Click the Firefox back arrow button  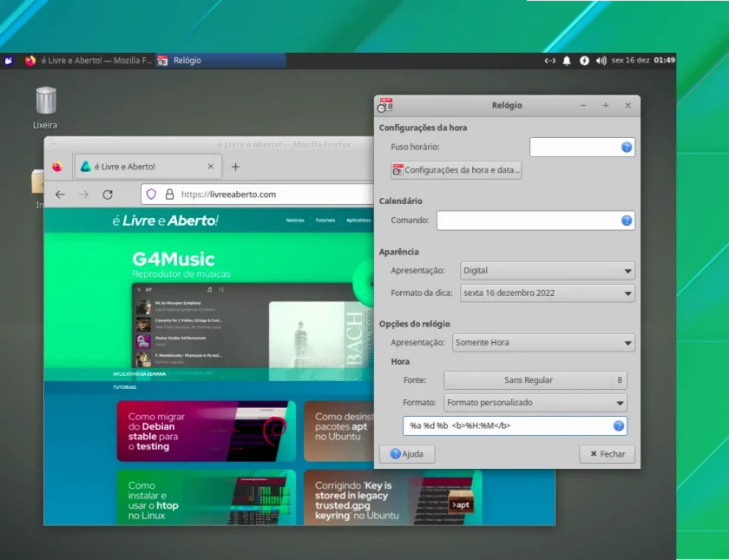click(x=60, y=194)
